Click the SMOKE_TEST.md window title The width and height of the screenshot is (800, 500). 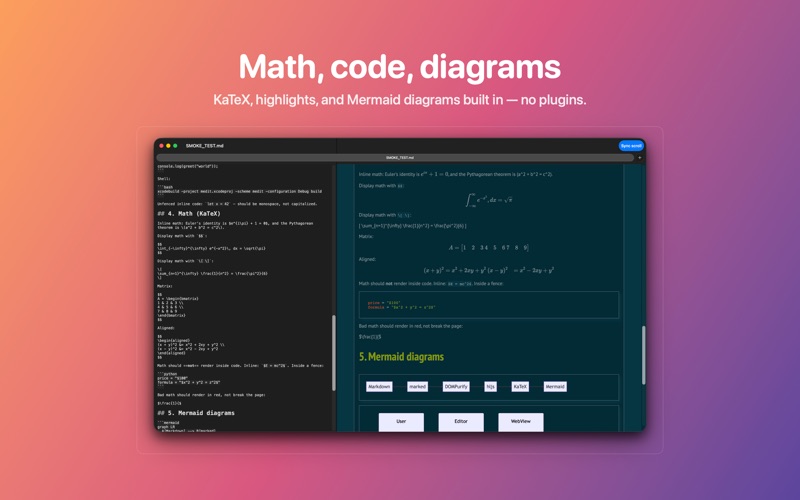tap(205, 146)
